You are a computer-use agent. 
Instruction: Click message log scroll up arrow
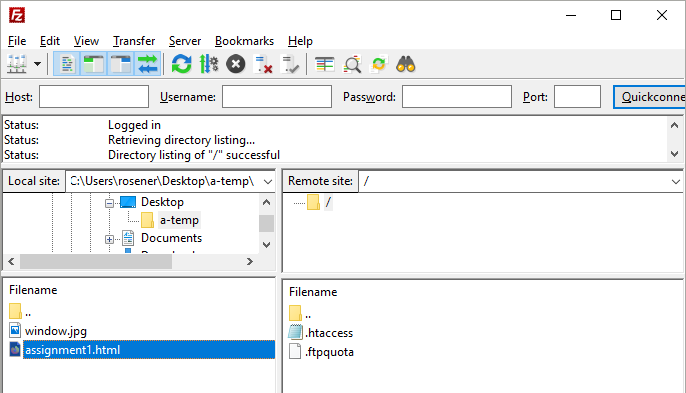(674, 126)
